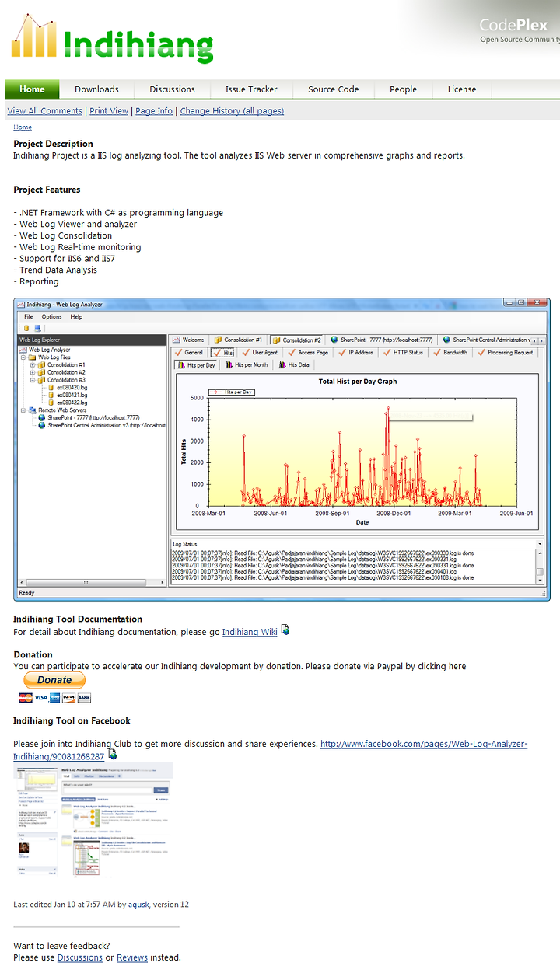Click the Home breadcrumb link
Screen dimensions: 560x980
(23, 127)
